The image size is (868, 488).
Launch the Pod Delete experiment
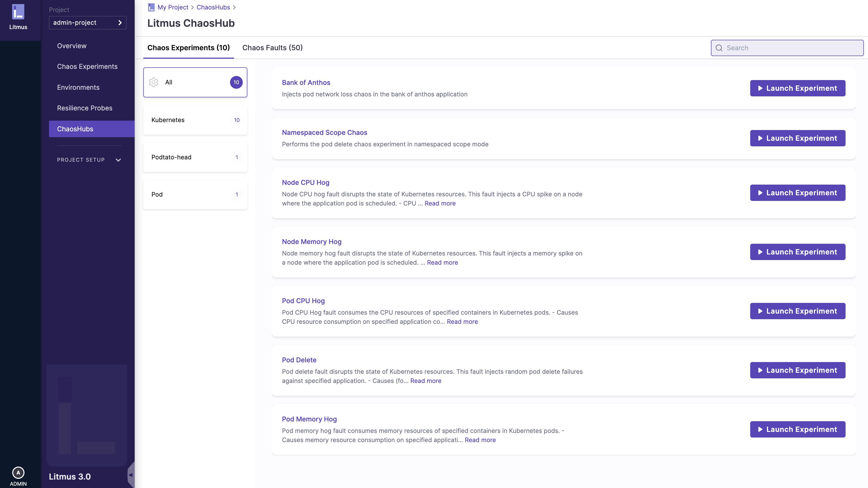click(x=797, y=370)
